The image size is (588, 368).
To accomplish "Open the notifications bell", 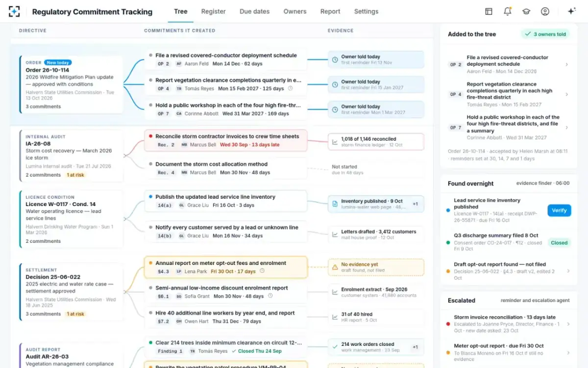I will (508, 11).
